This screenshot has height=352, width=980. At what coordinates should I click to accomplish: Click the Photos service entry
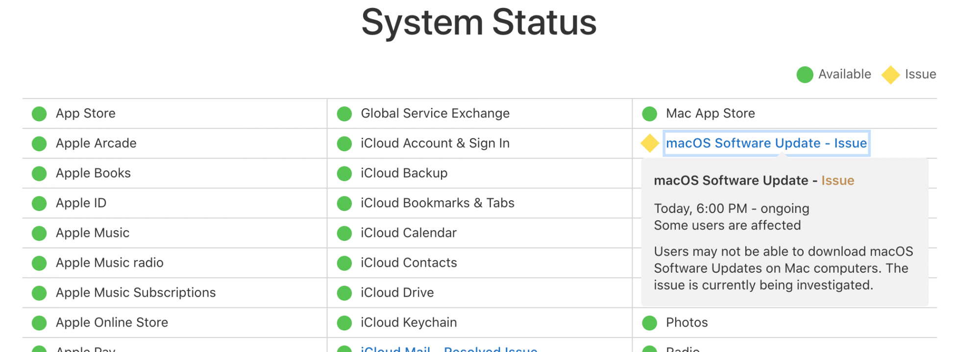(x=687, y=323)
